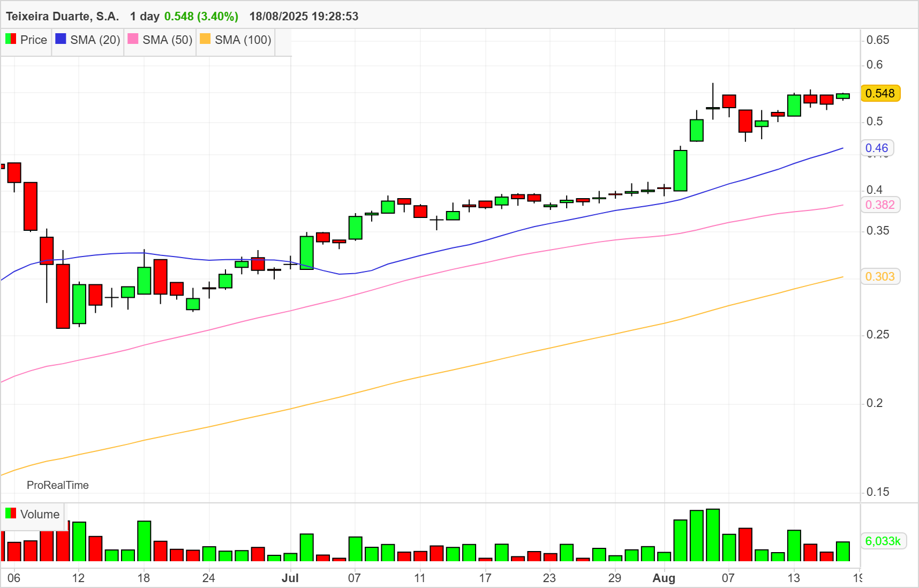
Task: Click the 0.15 price axis label
Action: coord(878,492)
